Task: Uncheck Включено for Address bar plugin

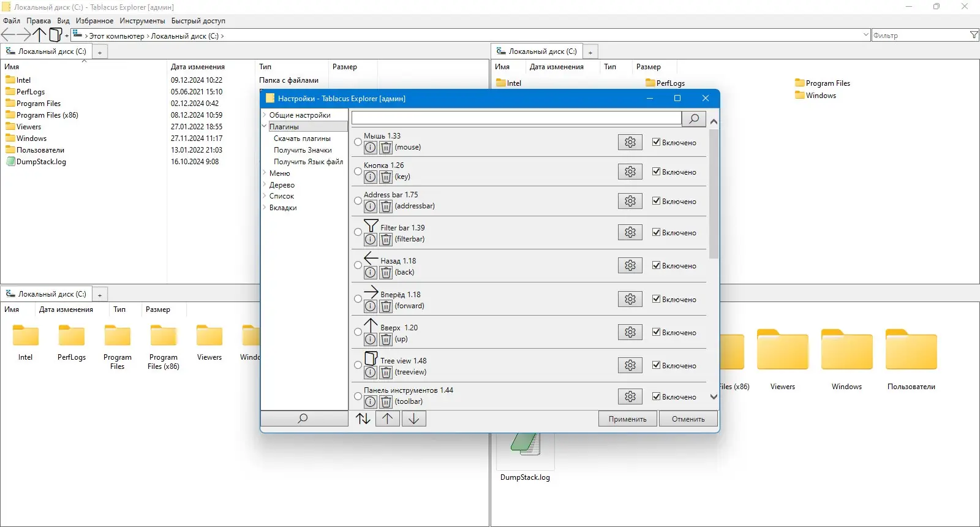Action: coord(656,201)
